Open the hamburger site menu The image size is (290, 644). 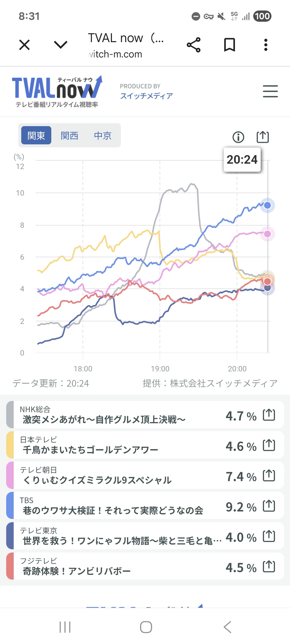[270, 92]
